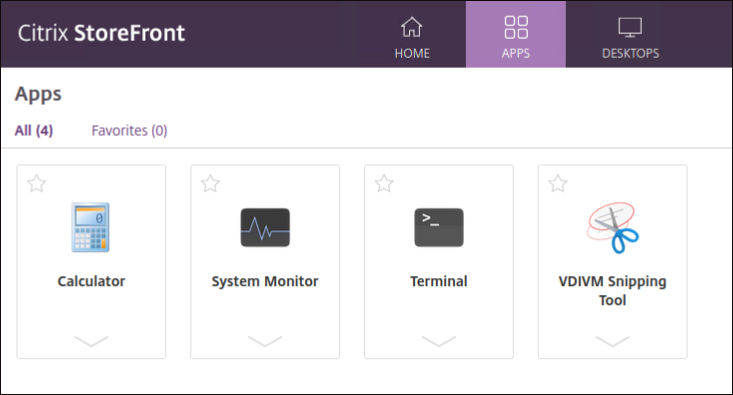This screenshot has width=733, height=395.
Task: Open the System Monitor app icon
Action: (x=265, y=228)
